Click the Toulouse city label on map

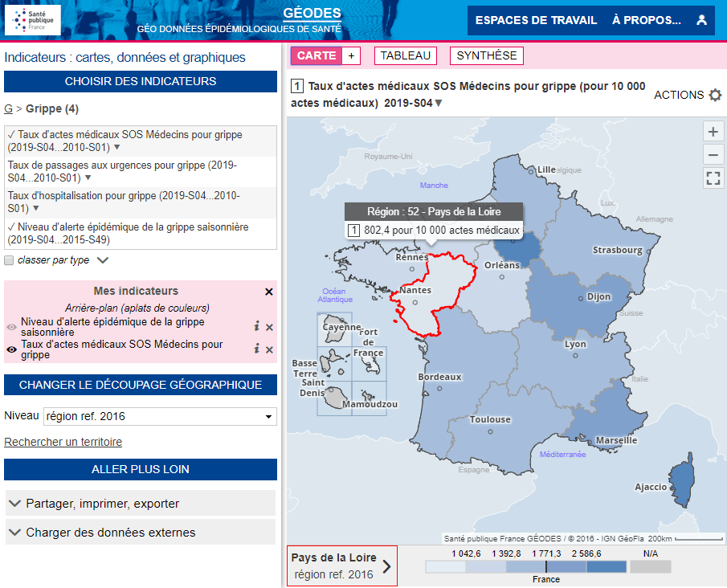490,419
